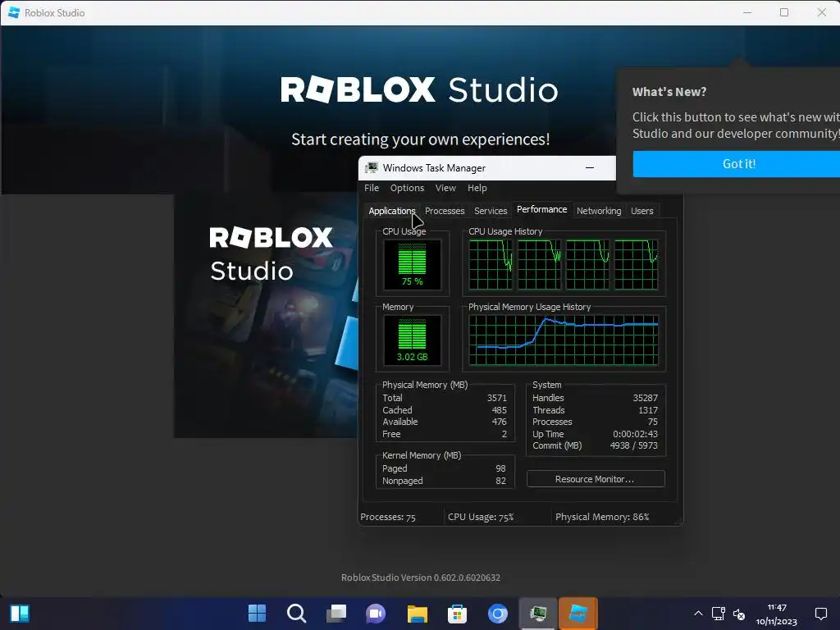Open Task View on the taskbar
The height and width of the screenshot is (630, 840).
[x=336, y=614]
